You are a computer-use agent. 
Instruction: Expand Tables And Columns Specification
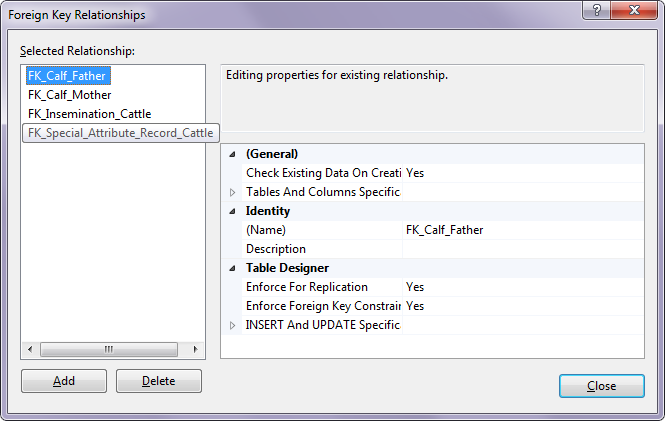[233, 192]
